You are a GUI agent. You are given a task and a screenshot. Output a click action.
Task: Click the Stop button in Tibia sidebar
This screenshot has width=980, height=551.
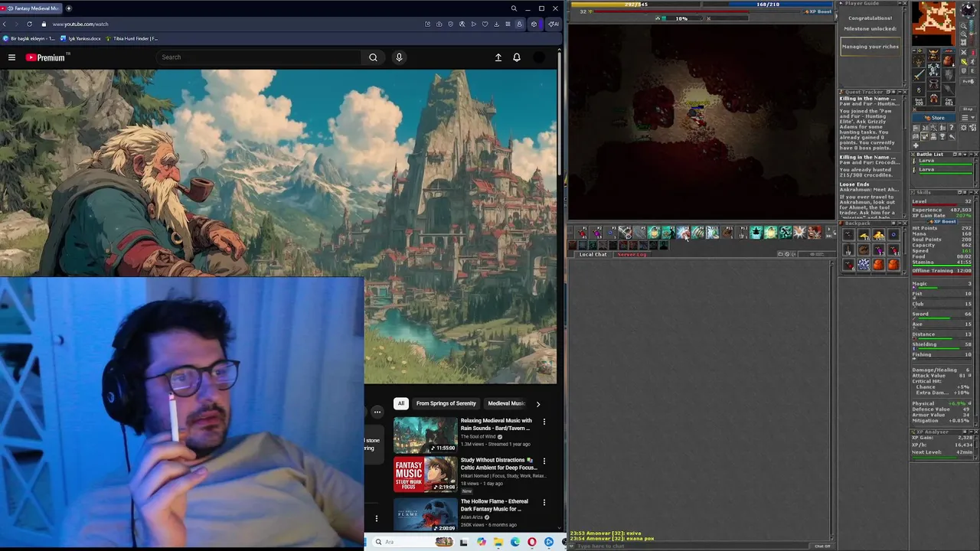(968, 109)
